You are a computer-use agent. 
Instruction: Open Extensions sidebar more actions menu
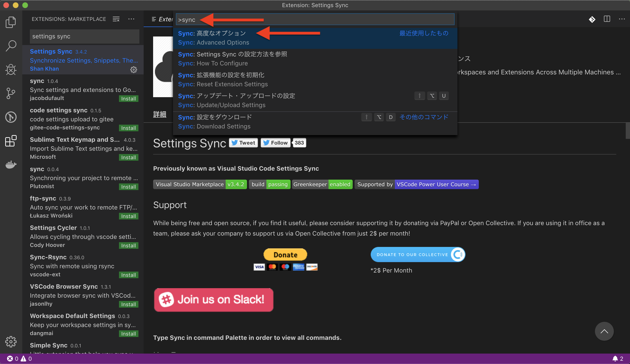(131, 19)
